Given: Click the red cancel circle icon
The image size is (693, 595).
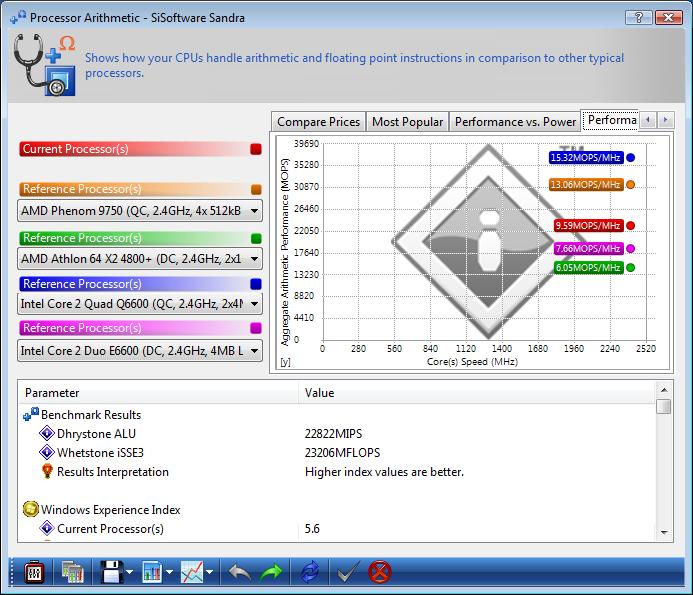Looking at the screenshot, I should click(380, 572).
